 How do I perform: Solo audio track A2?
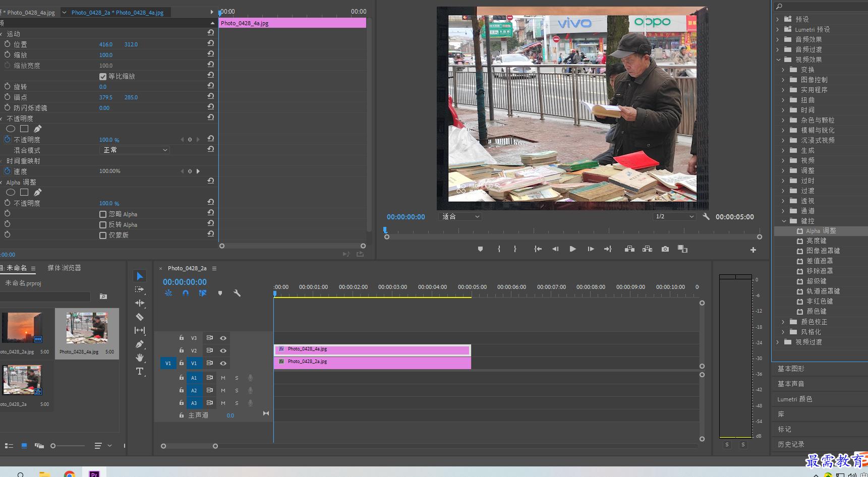pyautogui.click(x=237, y=390)
